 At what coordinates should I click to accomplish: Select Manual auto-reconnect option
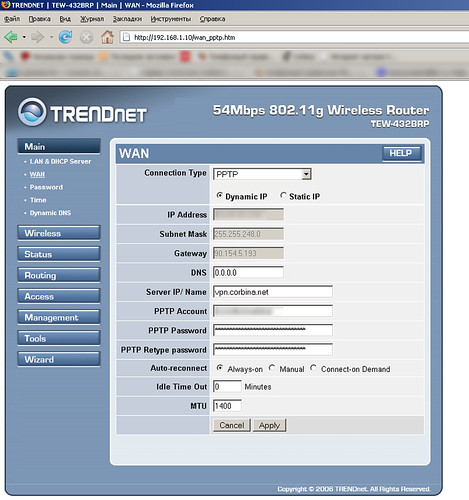click(272, 368)
